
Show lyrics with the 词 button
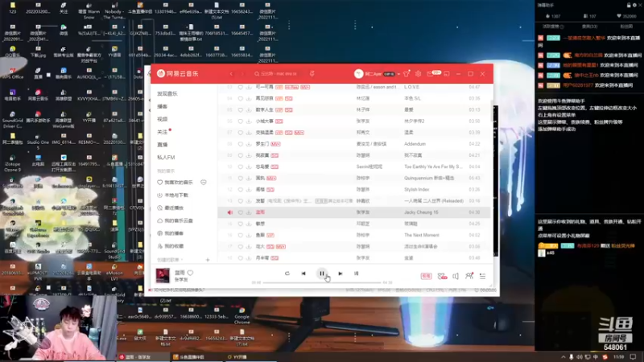click(356, 274)
